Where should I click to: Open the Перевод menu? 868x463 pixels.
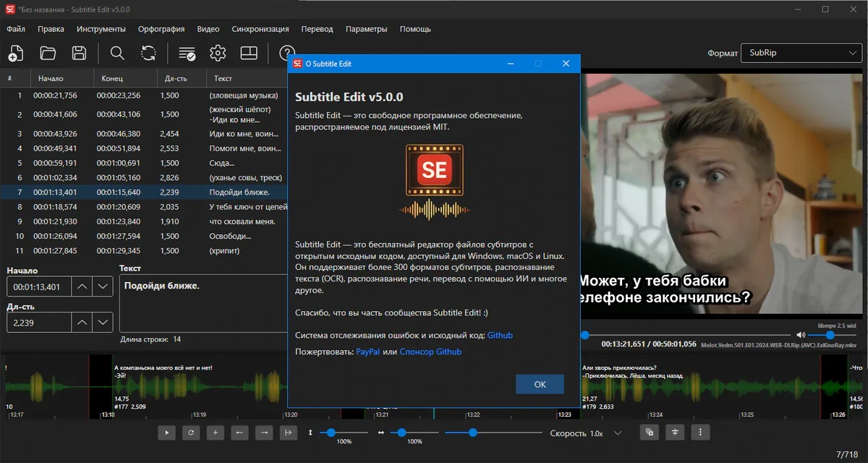pyautogui.click(x=317, y=29)
